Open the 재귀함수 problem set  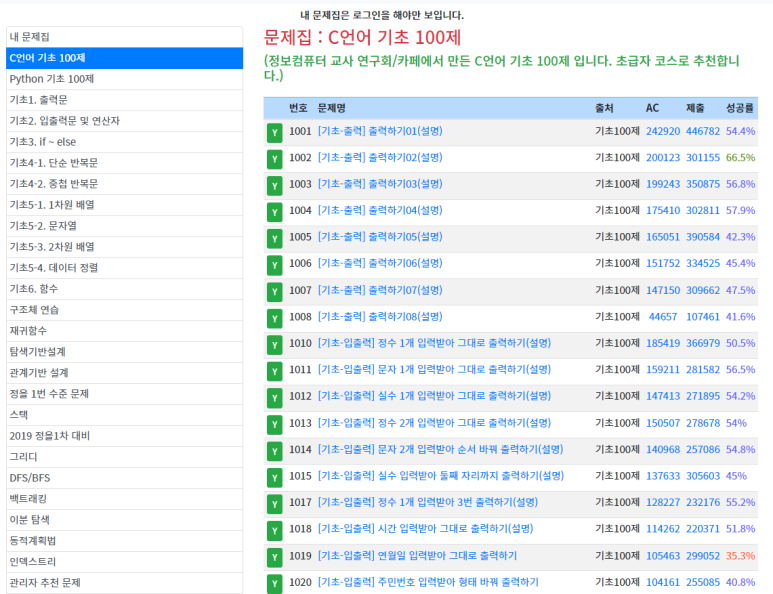point(28,331)
